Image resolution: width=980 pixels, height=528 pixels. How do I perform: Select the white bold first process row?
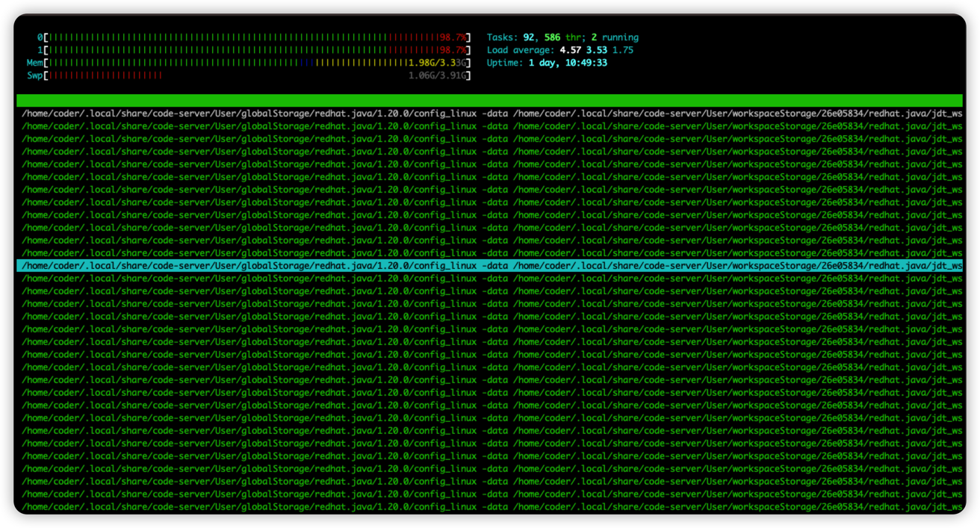(x=490, y=114)
